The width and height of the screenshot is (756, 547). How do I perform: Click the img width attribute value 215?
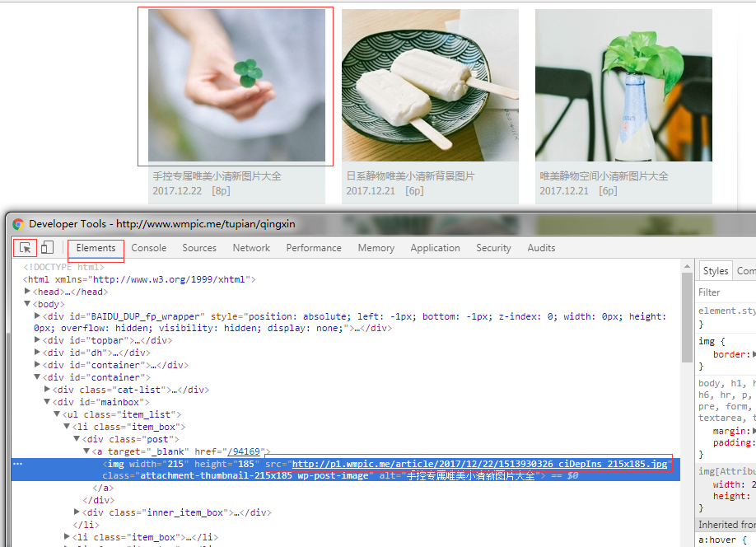(x=175, y=464)
